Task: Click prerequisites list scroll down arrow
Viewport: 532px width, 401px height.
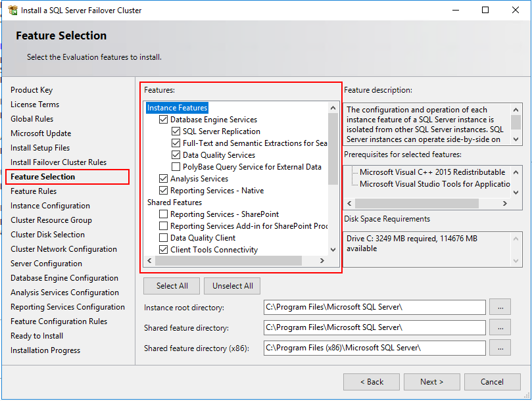Action: tap(516, 193)
